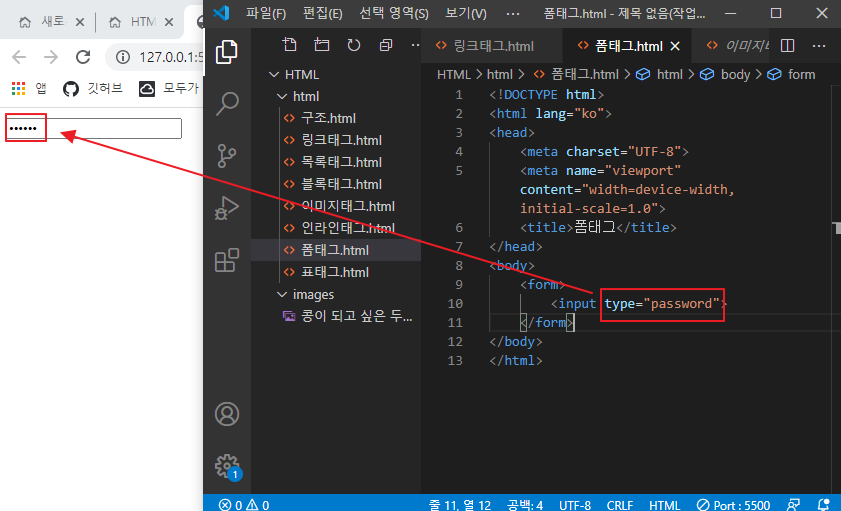Open the Manage gear icon
Image resolution: width=841 pixels, height=511 pixels.
(227, 466)
